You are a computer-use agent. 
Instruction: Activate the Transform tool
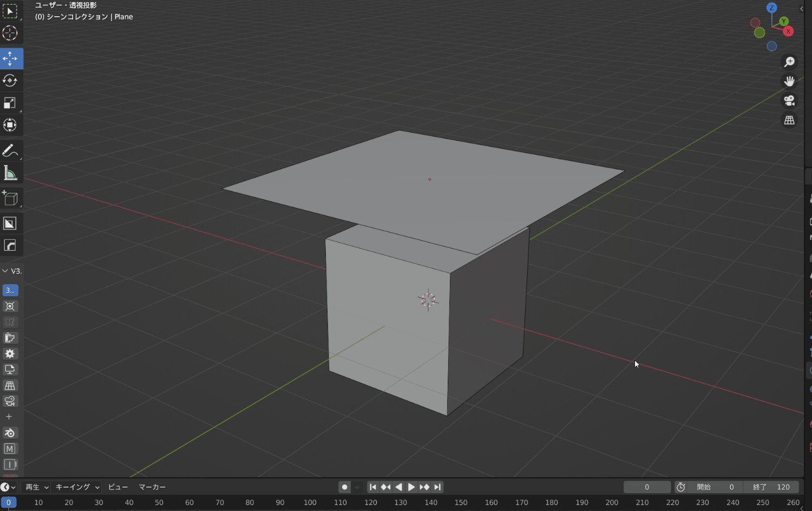pos(10,125)
